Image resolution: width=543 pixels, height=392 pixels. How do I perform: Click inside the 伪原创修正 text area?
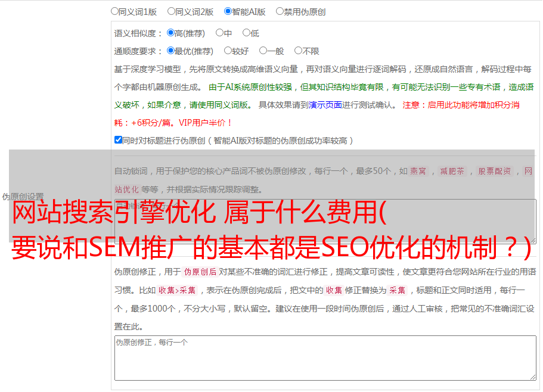(x=325, y=358)
